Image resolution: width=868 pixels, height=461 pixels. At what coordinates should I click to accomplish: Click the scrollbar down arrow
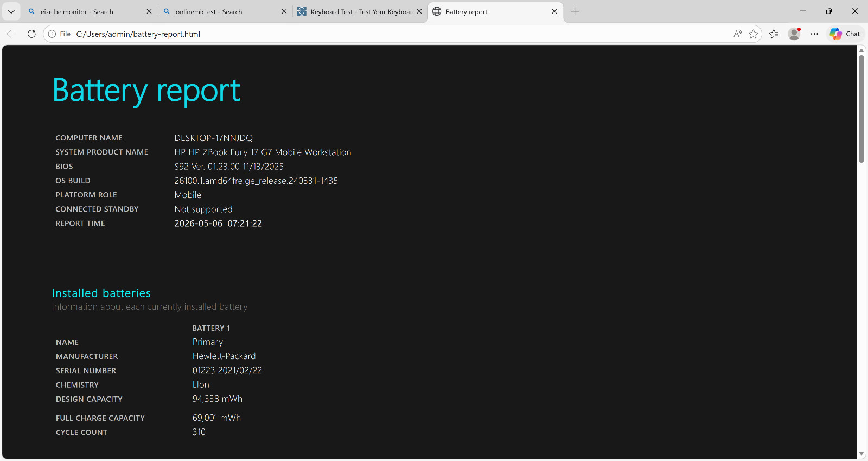click(861, 454)
